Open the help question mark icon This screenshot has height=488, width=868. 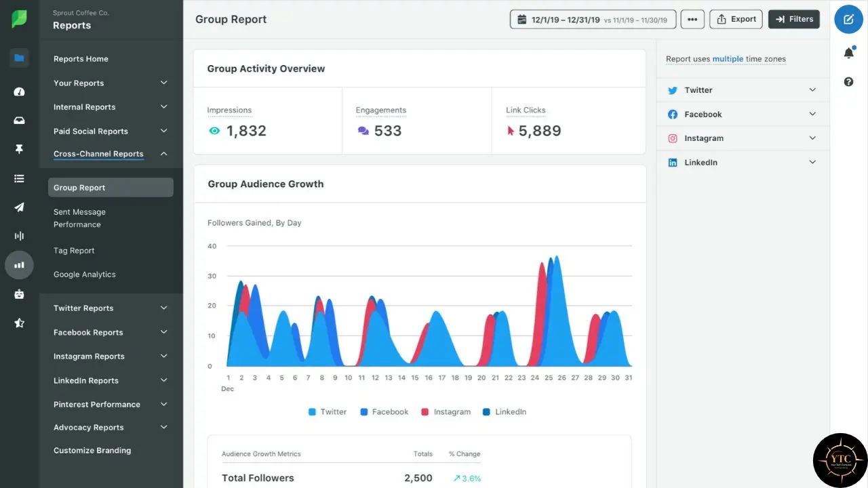(x=848, y=82)
